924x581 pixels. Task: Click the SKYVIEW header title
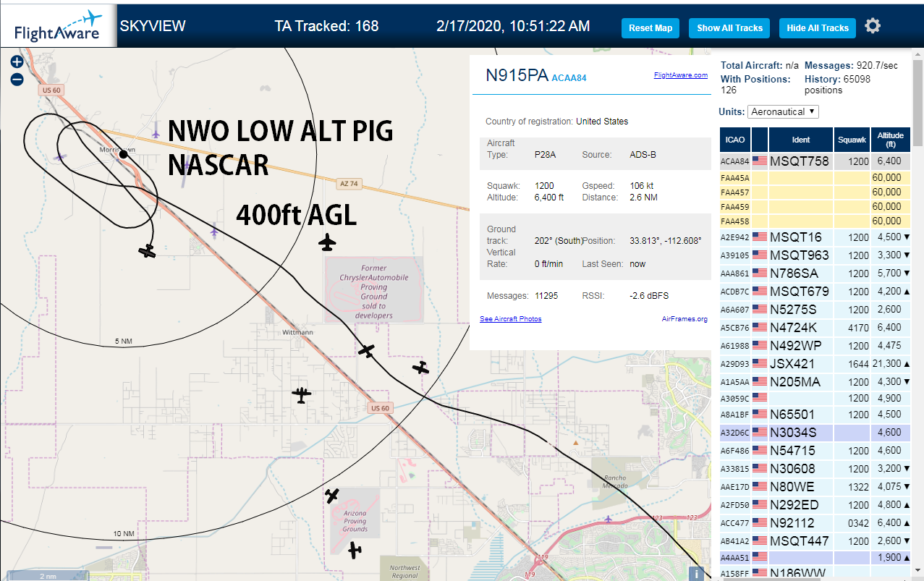pyautogui.click(x=153, y=27)
